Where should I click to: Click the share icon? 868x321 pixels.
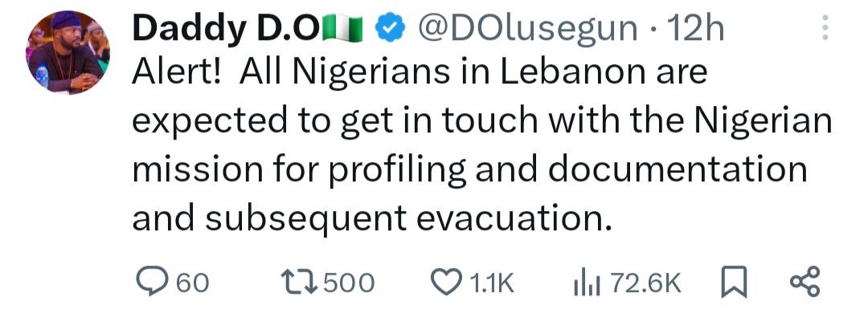click(804, 282)
